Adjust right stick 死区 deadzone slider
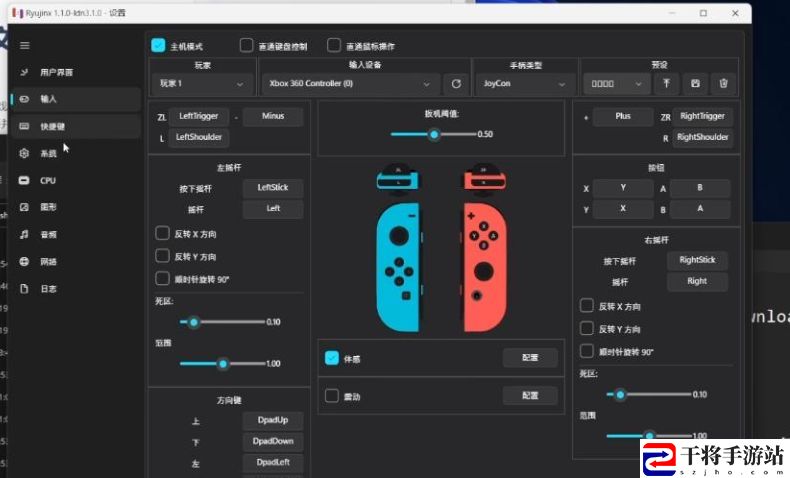Screen dimensions: 790x478 649,394
